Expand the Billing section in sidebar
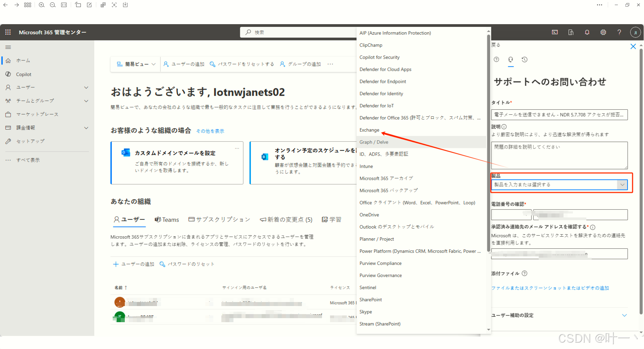The height and width of the screenshot is (349, 644). pyautogui.click(x=86, y=128)
